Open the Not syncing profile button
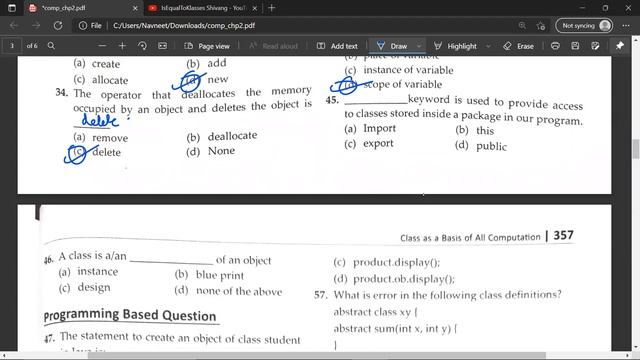640x360 pixels. (x=584, y=25)
